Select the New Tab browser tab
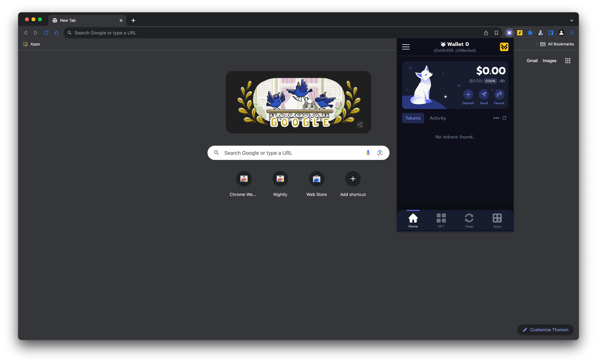The width and height of the screenshot is (597, 364). coord(87,20)
